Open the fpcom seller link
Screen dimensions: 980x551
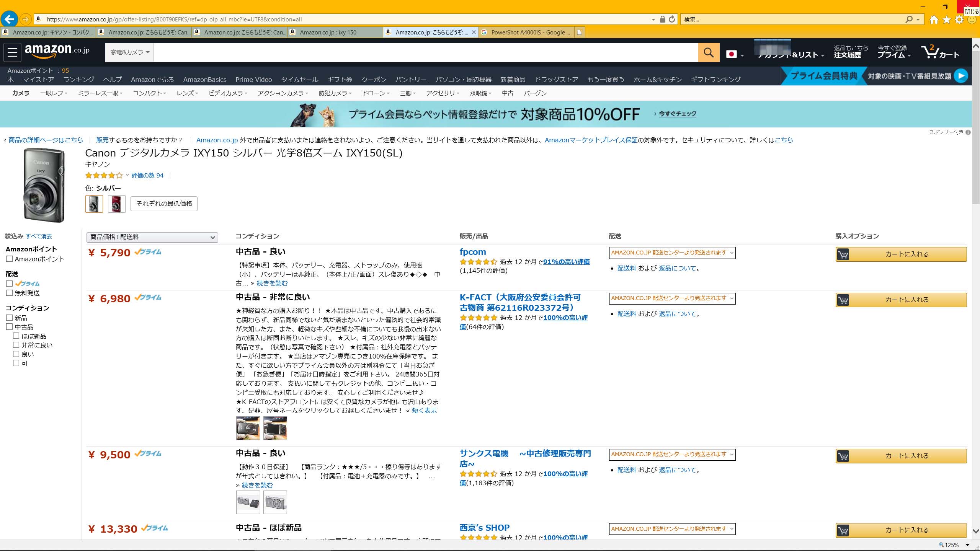(x=473, y=252)
